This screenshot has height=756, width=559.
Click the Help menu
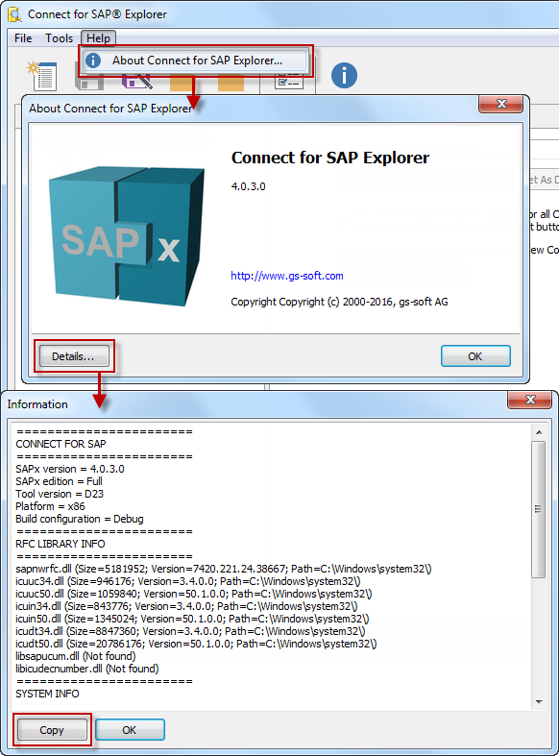tap(98, 38)
